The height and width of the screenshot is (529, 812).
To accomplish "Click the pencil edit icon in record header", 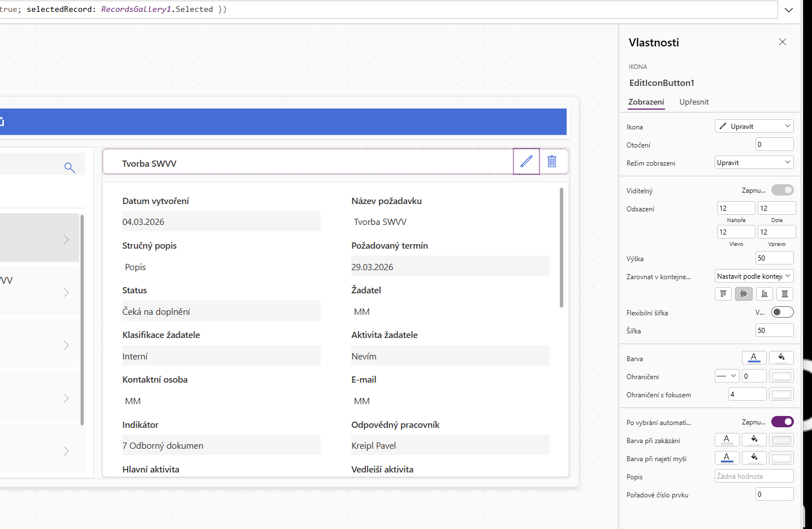I will [526, 162].
